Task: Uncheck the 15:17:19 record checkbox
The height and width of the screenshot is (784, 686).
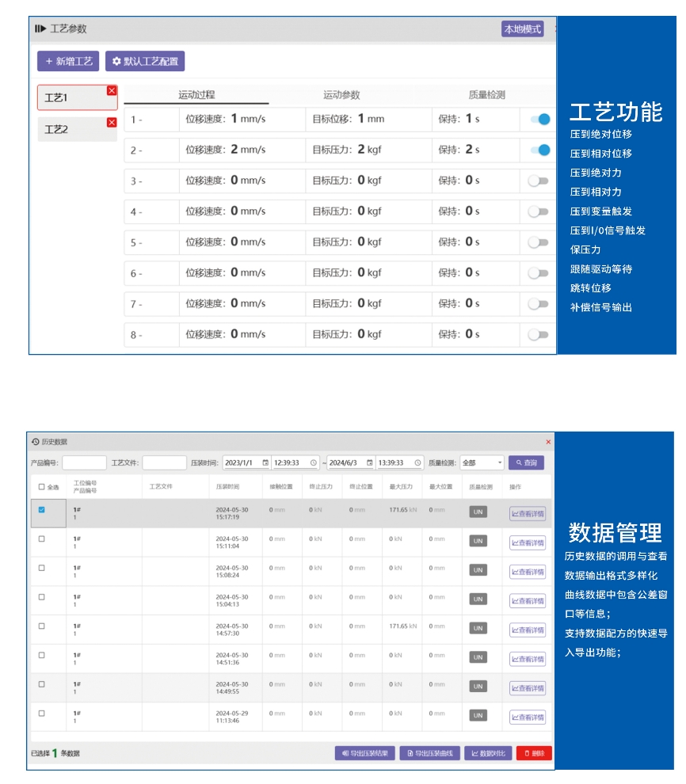Action: [42, 510]
